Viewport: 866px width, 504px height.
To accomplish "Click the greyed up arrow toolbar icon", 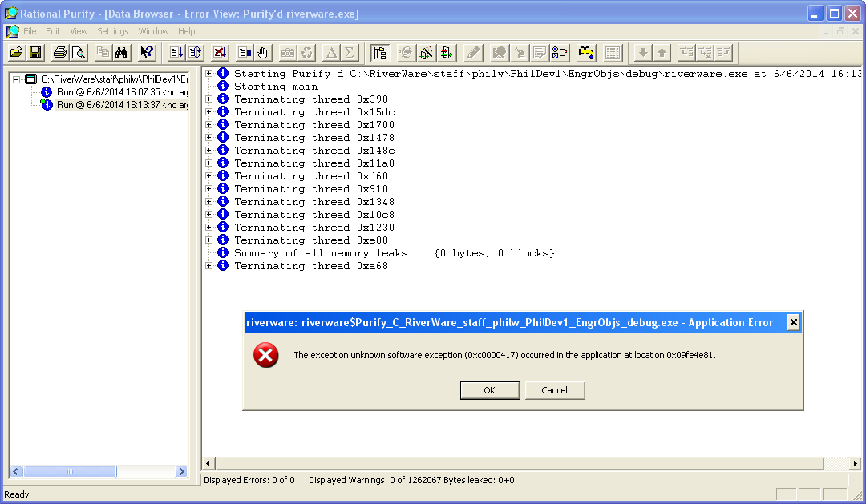I will (x=662, y=52).
